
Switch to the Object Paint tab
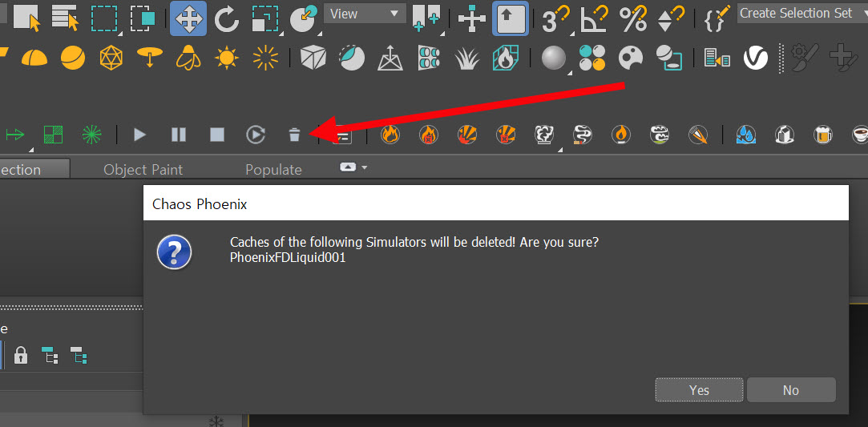[x=143, y=169]
